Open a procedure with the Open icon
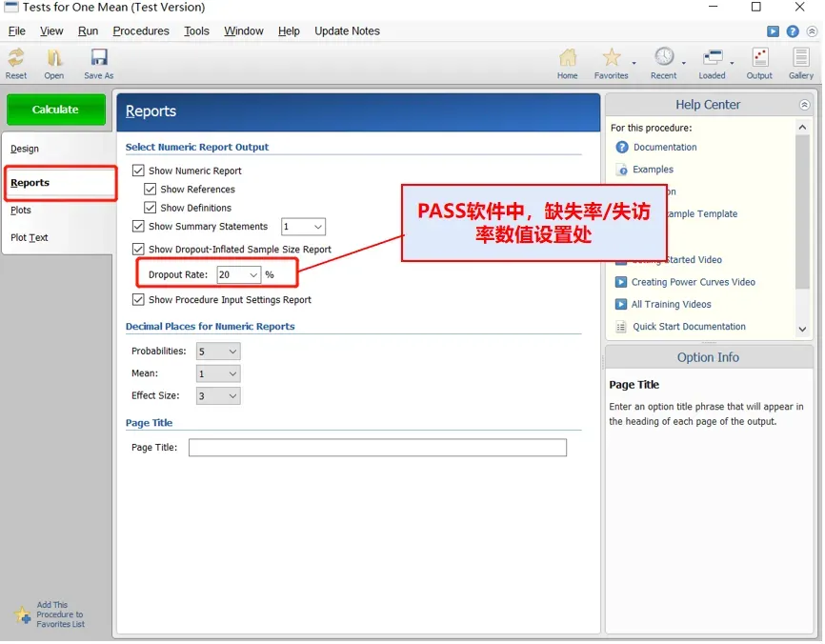The width and height of the screenshot is (825, 644). 53,58
